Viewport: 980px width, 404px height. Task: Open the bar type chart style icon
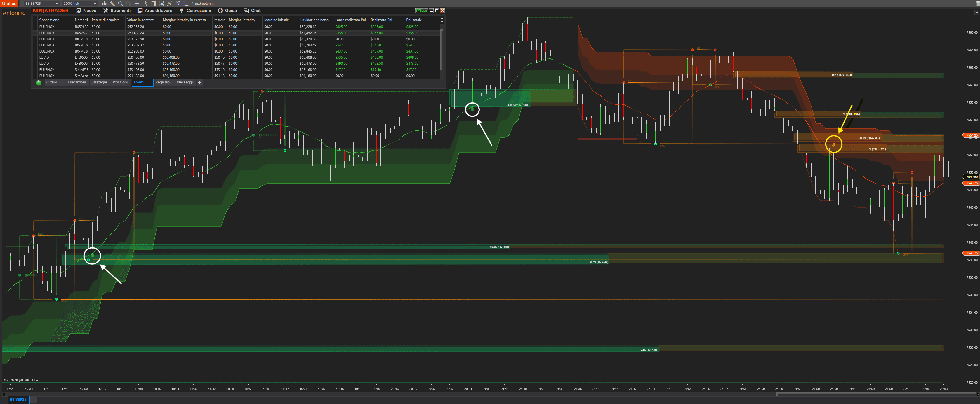[x=104, y=4]
